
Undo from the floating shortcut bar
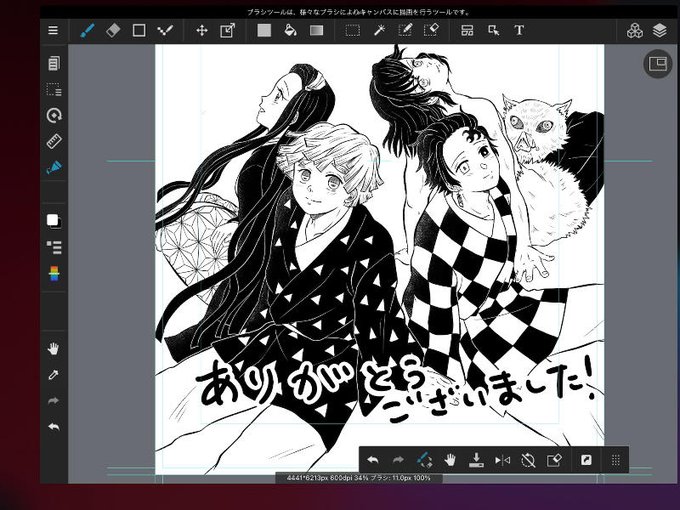[373, 460]
